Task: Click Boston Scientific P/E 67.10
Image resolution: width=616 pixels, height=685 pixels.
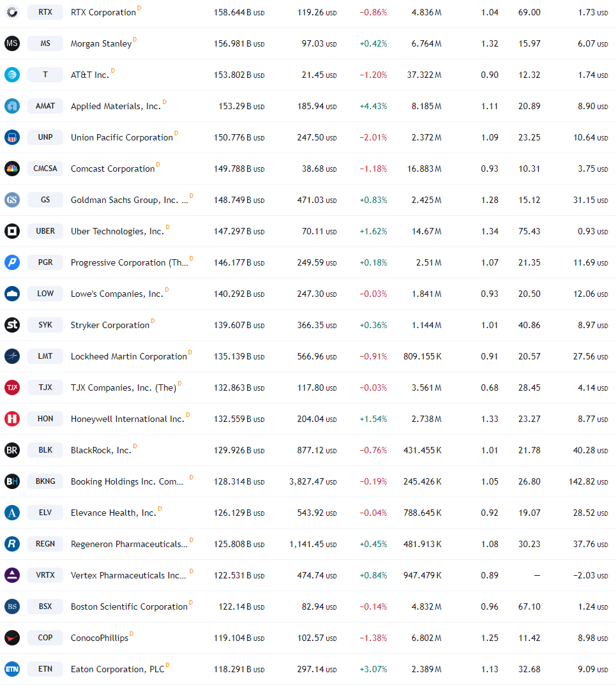Action: [x=529, y=607]
